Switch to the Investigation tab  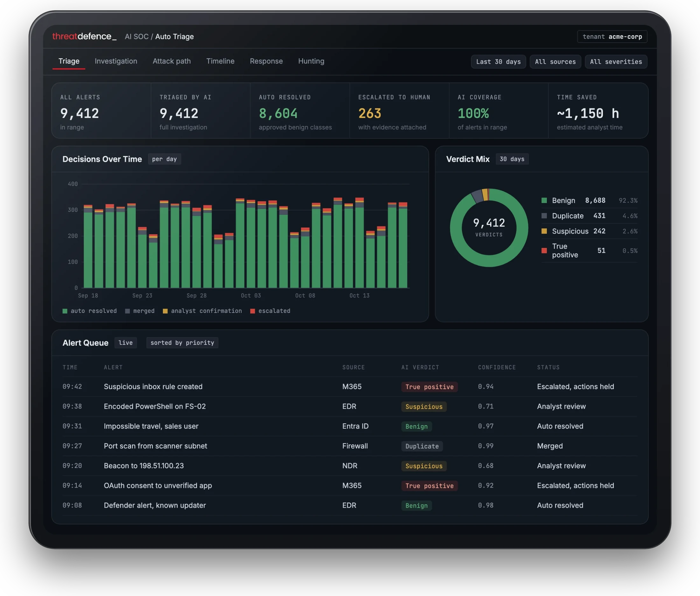click(x=116, y=61)
